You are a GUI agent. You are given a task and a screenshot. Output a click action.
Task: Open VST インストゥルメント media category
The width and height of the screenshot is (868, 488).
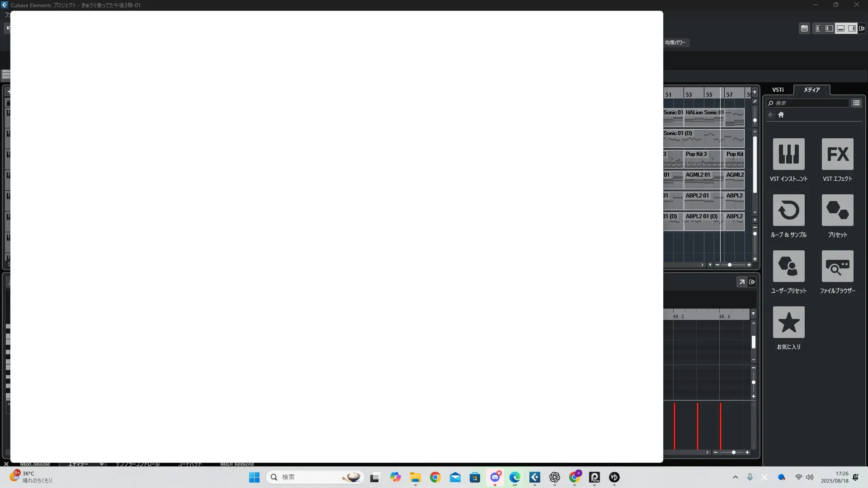(x=788, y=155)
